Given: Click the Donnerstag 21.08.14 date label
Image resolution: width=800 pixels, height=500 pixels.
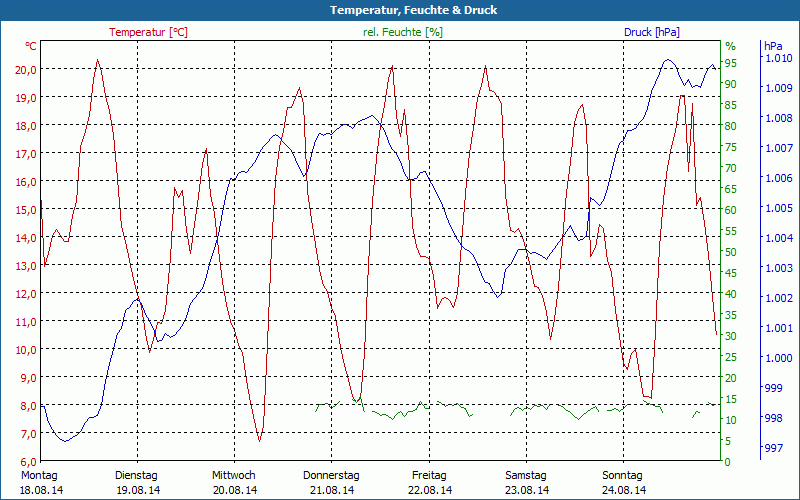Looking at the screenshot, I should (x=331, y=482).
